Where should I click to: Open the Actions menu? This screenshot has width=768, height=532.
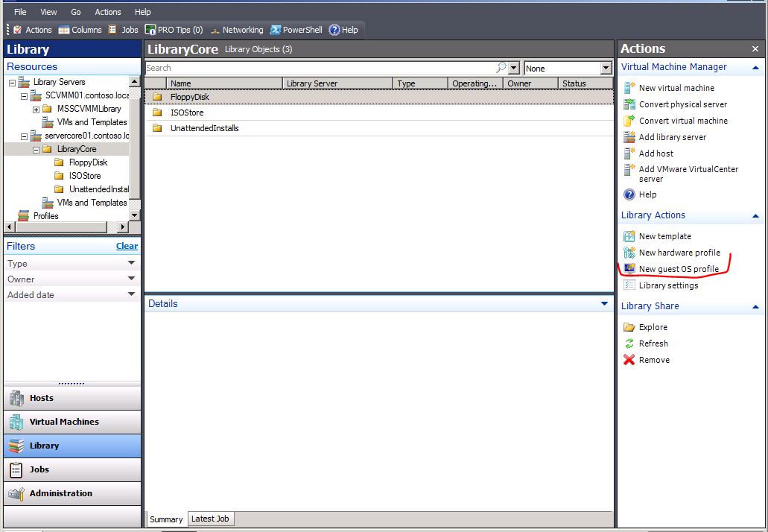coord(108,12)
